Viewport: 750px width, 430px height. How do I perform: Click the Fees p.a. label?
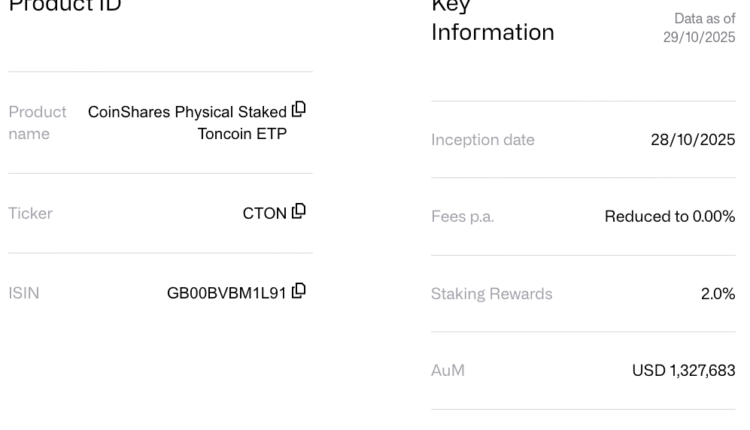[x=462, y=217]
